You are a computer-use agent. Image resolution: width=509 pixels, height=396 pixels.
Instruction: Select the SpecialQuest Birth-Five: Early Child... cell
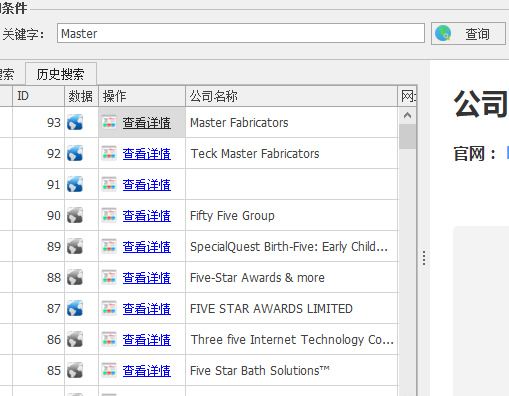[x=291, y=246]
